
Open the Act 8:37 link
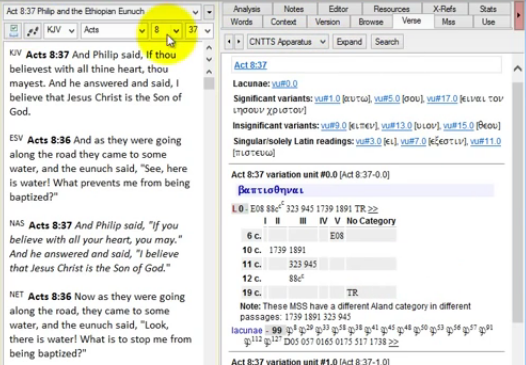coord(250,65)
